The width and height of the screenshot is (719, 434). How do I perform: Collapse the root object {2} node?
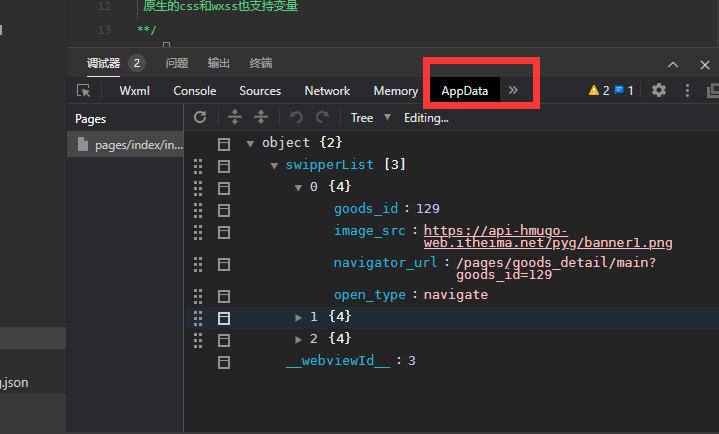coord(250,144)
